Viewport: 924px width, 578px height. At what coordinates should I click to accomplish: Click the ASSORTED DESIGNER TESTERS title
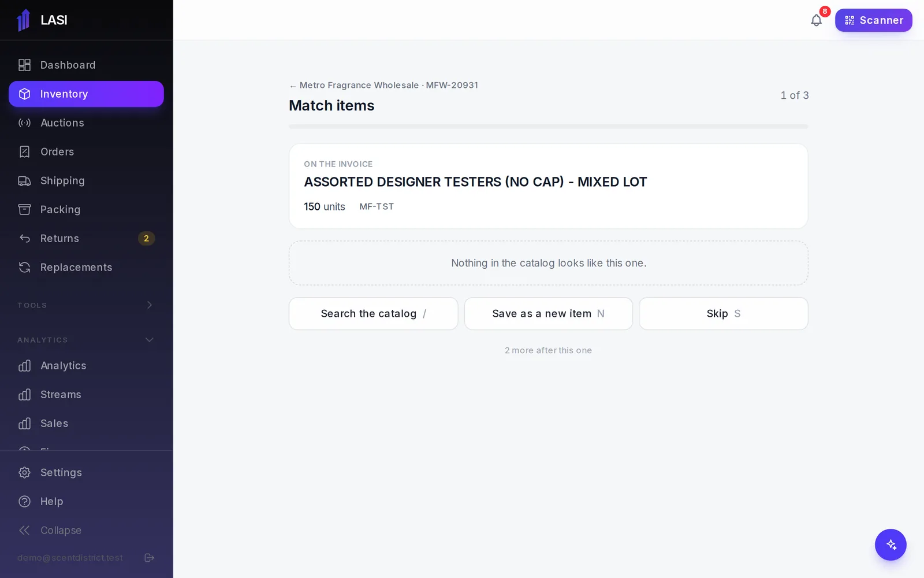click(x=475, y=181)
